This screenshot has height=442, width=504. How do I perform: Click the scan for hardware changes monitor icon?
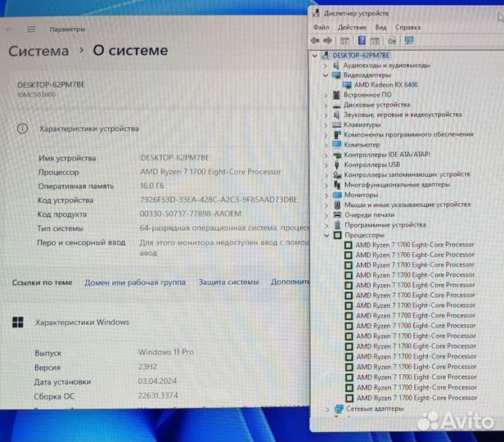[409, 40]
